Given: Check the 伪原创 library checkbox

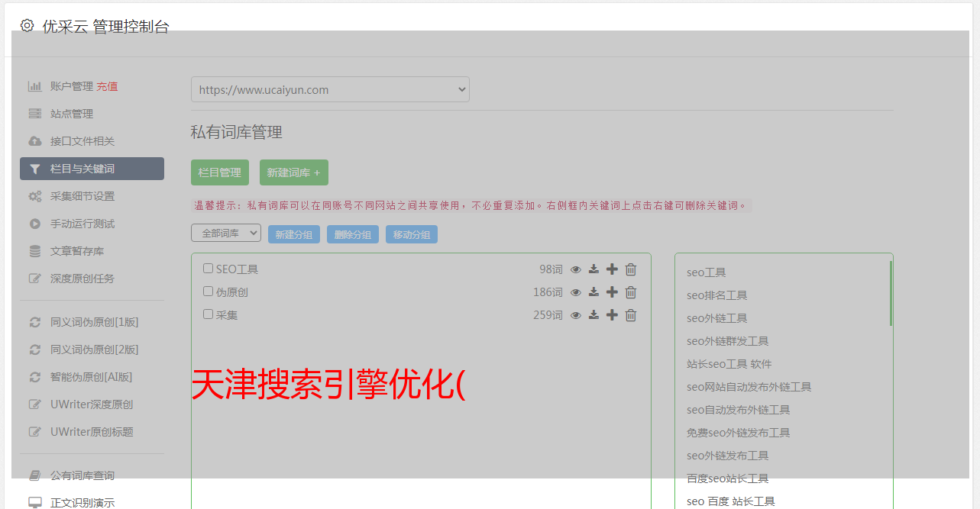Looking at the screenshot, I should coord(208,292).
